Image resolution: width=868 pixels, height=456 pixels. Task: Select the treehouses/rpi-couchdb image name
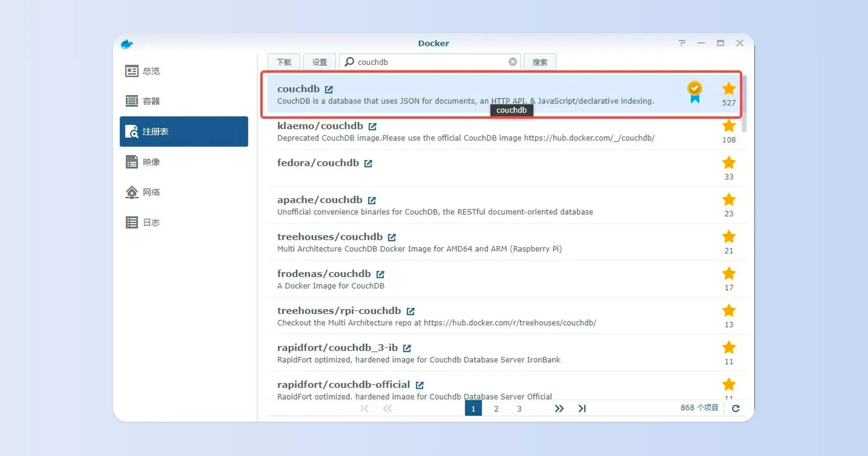point(339,311)
